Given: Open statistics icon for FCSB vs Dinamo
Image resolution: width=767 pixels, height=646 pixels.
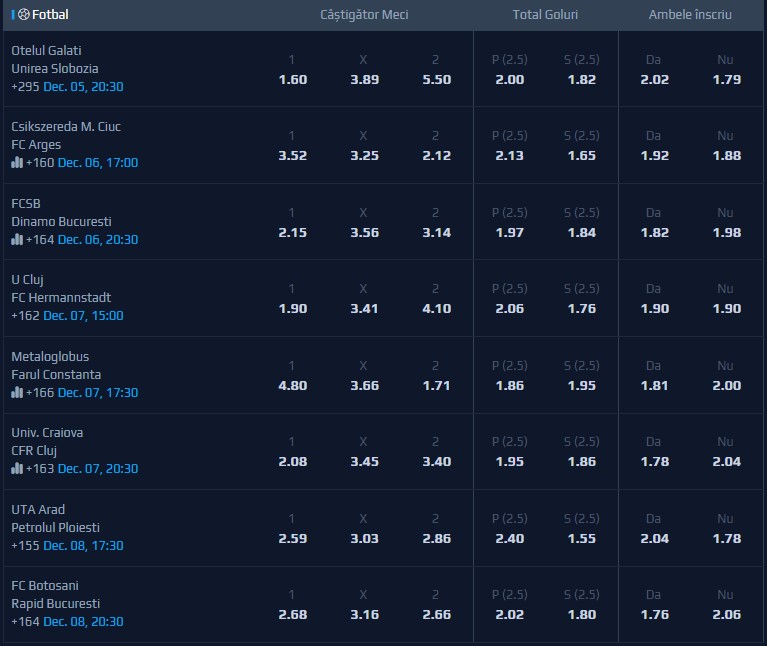Looking at the screenshot, I should click(17, 239).
